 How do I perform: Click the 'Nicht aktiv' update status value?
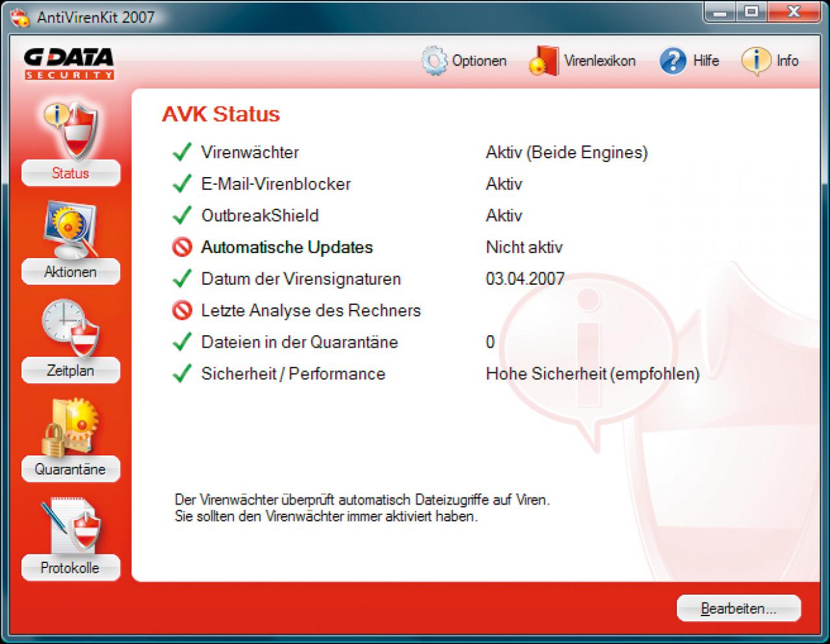524,247
